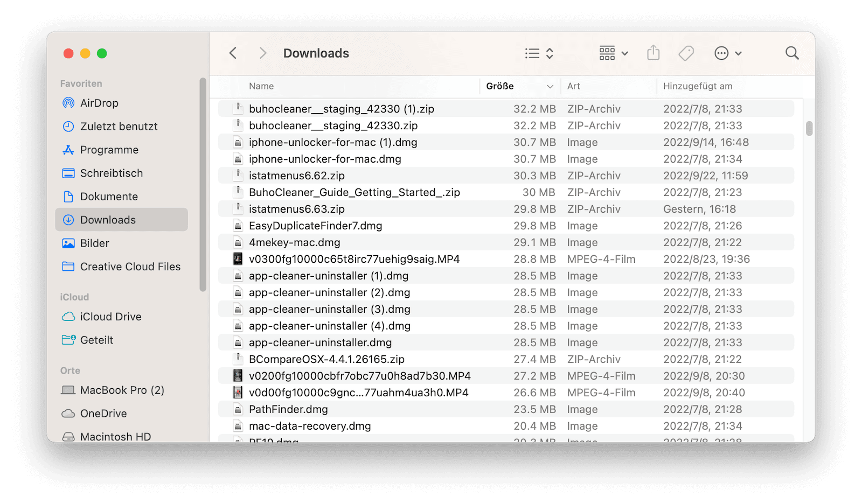Click the Tags icon in the toolbar
Screen dimensions: 862x504
click(x=686, y=53)
